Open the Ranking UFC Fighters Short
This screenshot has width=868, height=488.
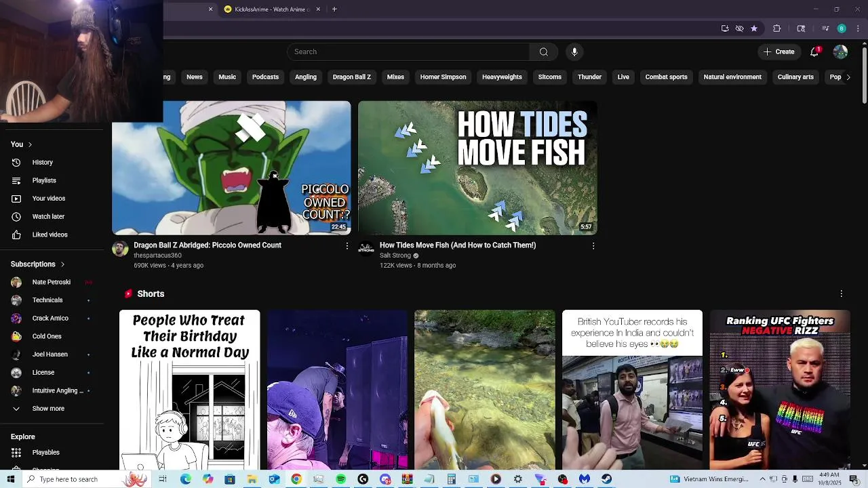pos(780,390)
